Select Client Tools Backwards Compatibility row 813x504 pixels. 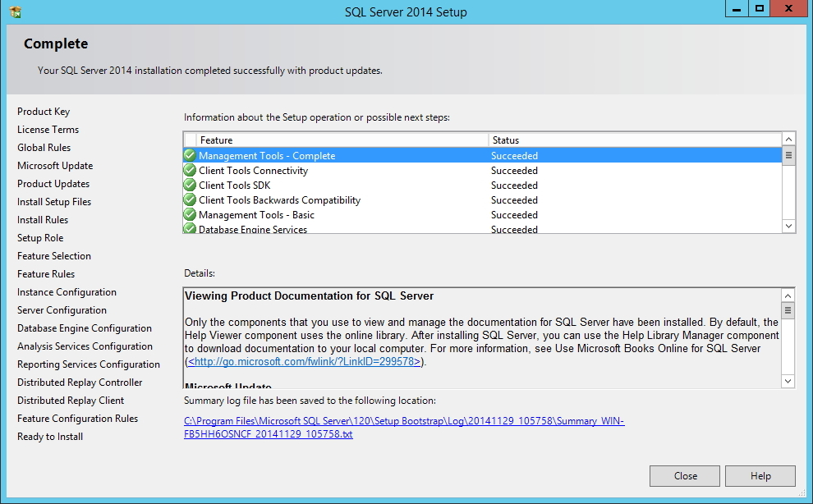click(x=483, y=200)
